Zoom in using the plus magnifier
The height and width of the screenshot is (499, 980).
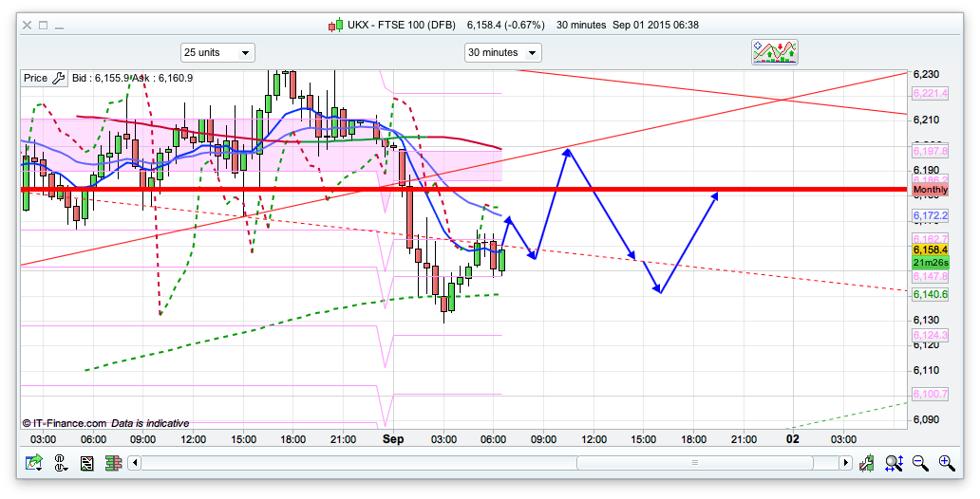coord(946,463)
